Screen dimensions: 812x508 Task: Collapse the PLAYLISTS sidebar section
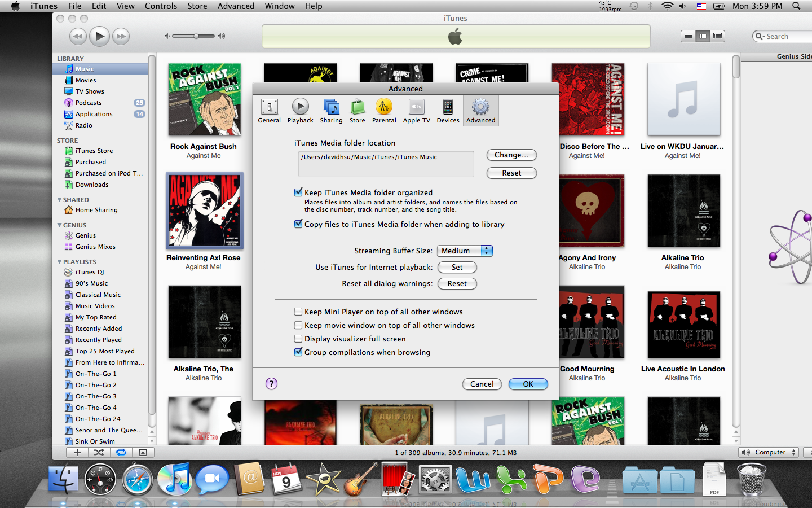click(60, 261)
